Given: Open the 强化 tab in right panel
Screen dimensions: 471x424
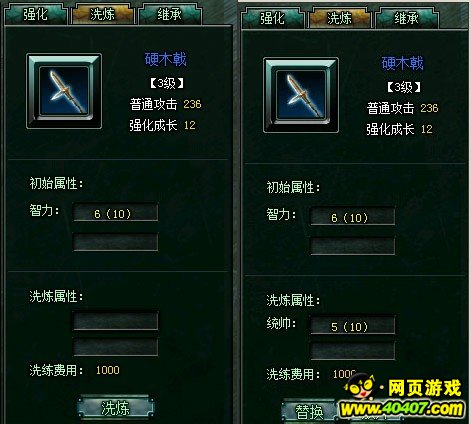Looking at the screenshot, I should pos(273,18).
